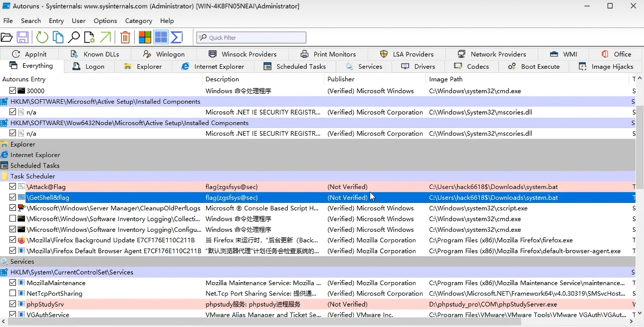The height and width of the screenshot is (327, 644).
Task: Click the horizontal scrollbar at the bottom
Action: pyautogui.click(x=265, y=322)
